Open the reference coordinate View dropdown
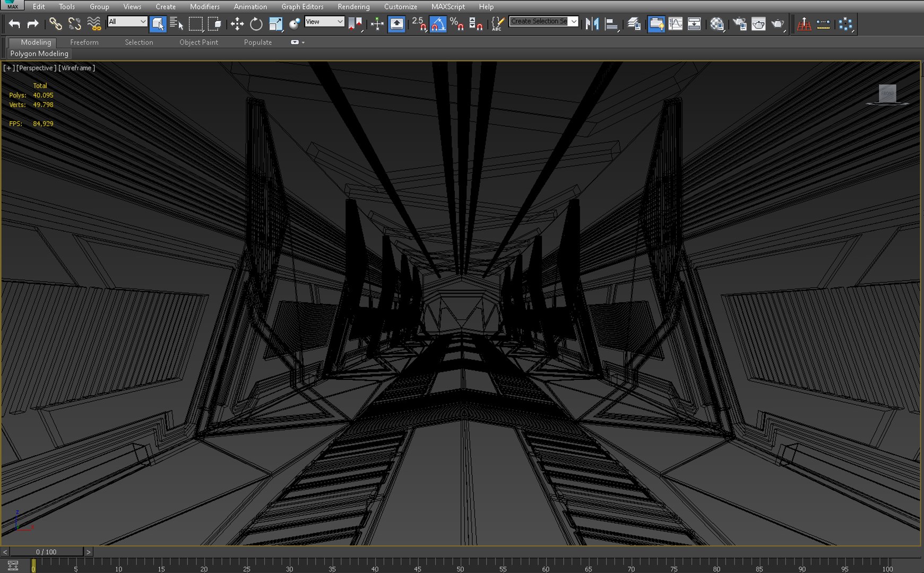Image resolution: width=924 pixels, height=573 pixels. pyautogui.click(x=324, y=22)
